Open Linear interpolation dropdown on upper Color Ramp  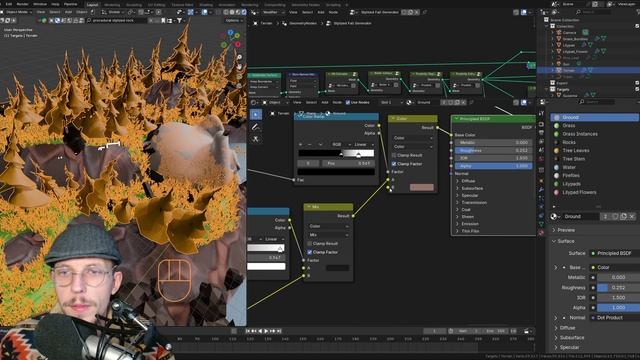click(363, 144)
